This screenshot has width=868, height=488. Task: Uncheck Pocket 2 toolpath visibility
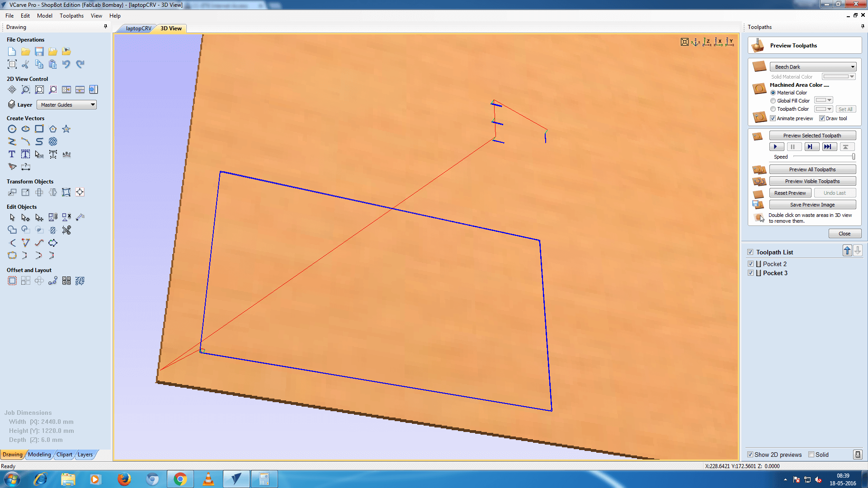[x=750, y=264]
